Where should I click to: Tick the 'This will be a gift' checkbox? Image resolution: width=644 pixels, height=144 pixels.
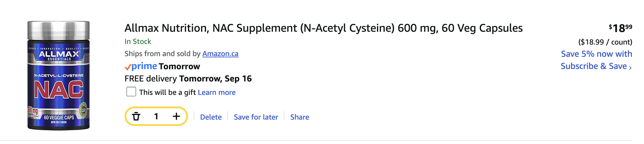click(131, 92)
